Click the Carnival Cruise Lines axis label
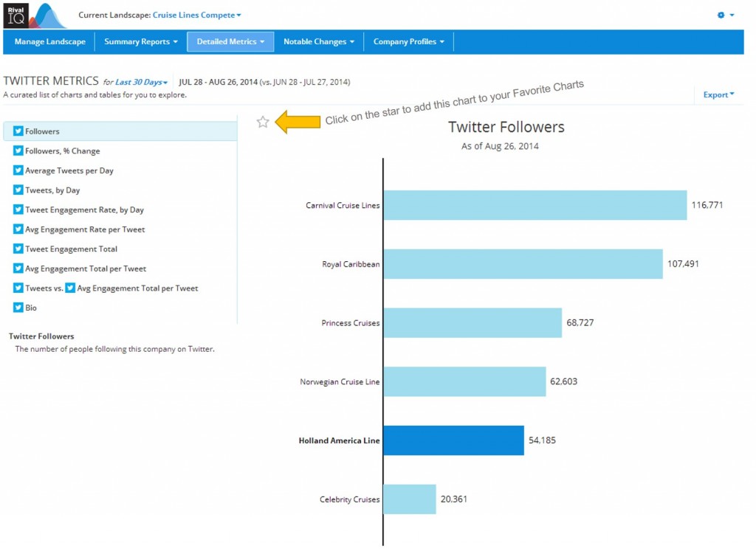756x554 pixels. coord(343,205)
